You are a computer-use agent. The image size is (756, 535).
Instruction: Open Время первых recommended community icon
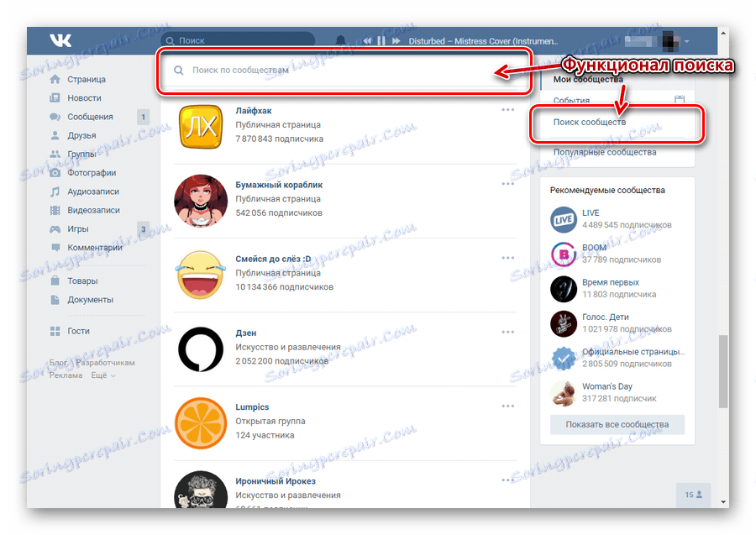(563, 289)
